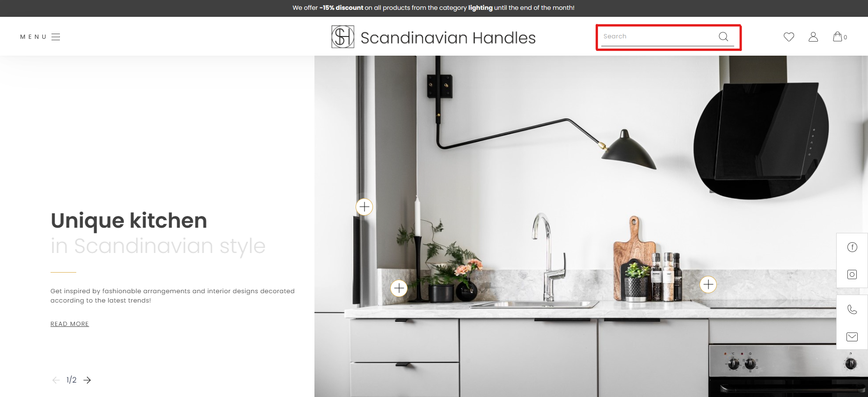Click the READ MORE link
This screenshot has height=397, width=868.
click(70, 324)
